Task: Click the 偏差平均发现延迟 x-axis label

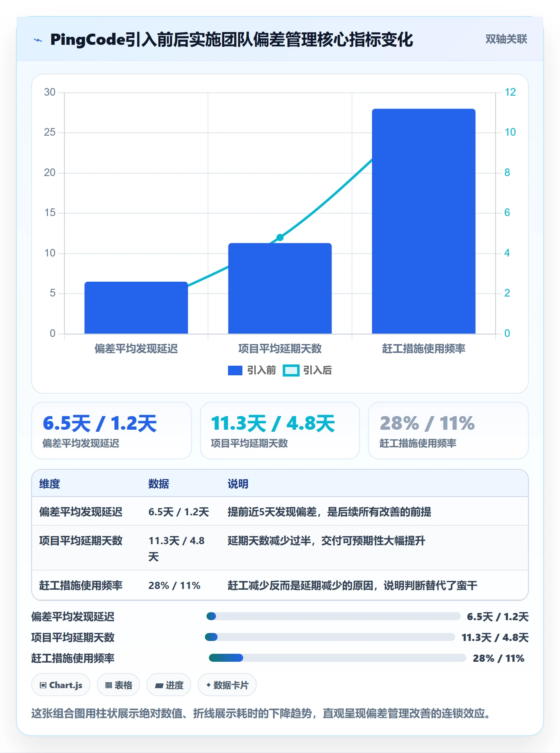Action: coord(136,348)
